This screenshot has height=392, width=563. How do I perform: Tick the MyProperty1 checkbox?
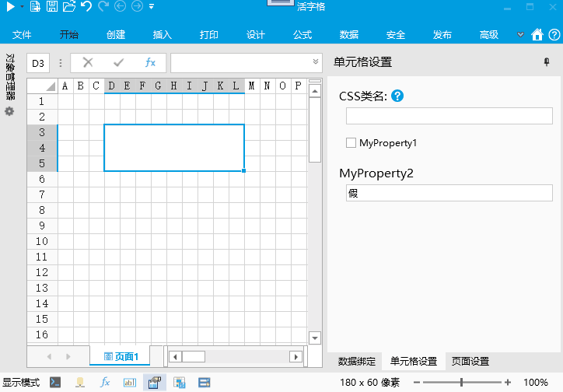[351, 143]
